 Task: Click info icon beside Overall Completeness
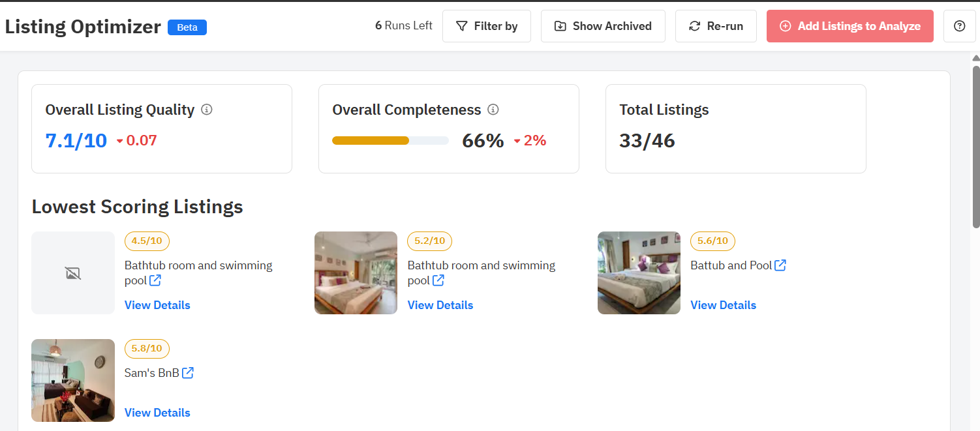pos(493,110)
